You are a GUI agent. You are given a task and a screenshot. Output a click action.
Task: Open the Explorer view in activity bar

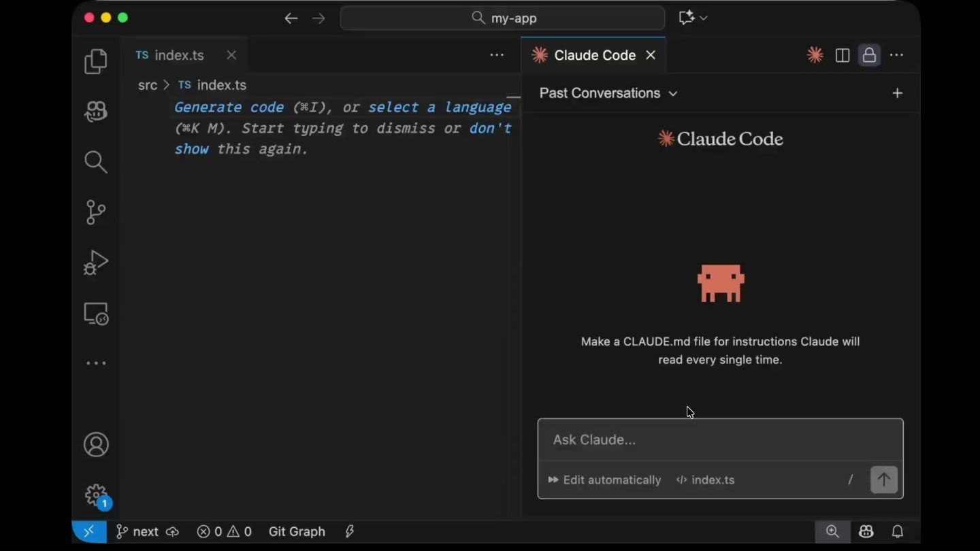point(96,61)
